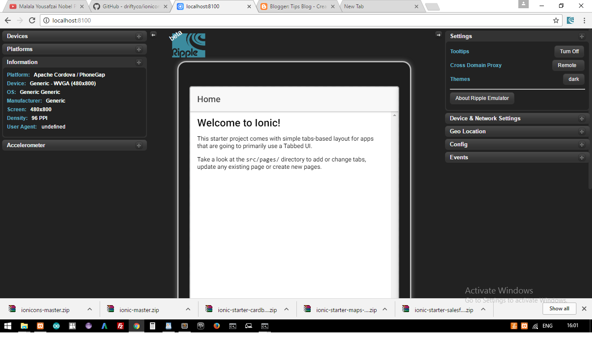Open BlackBerry app from the taskbar
Screen dimensions: 592x364
201,326
